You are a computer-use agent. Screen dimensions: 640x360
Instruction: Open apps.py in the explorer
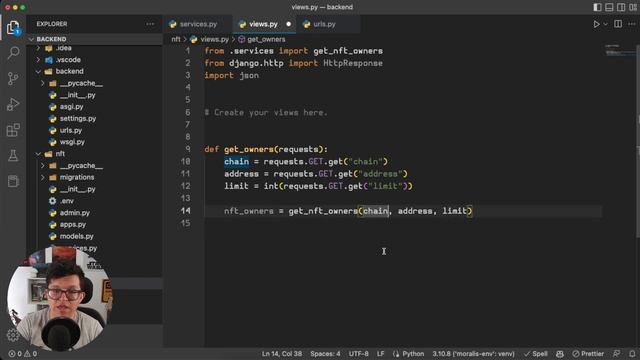coord(73,224)
